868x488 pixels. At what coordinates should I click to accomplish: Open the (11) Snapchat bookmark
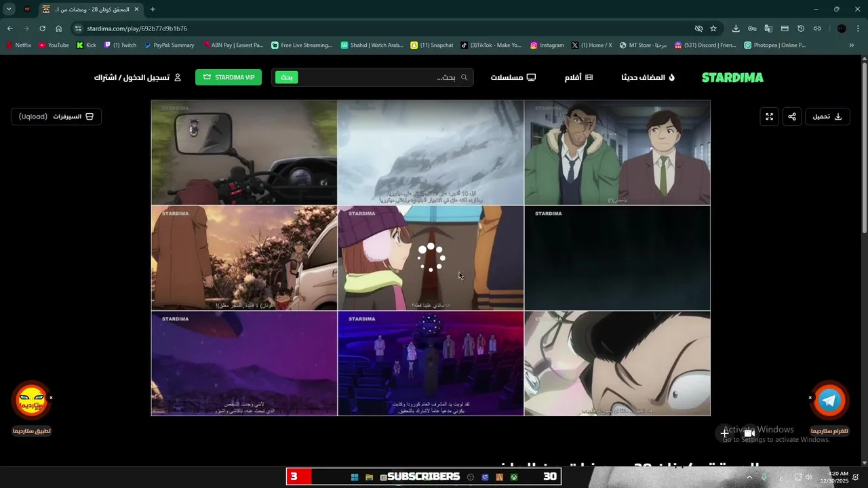pos(432,45)
